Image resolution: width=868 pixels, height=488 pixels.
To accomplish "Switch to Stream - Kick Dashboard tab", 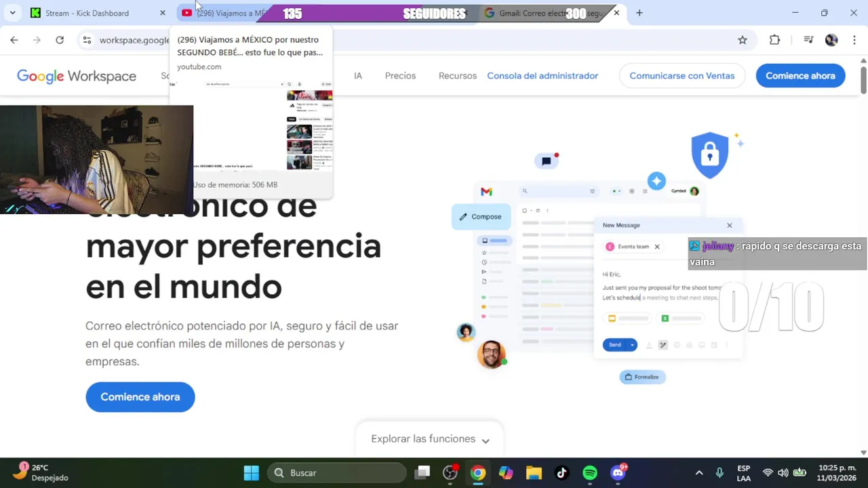I will coord(98,13).
